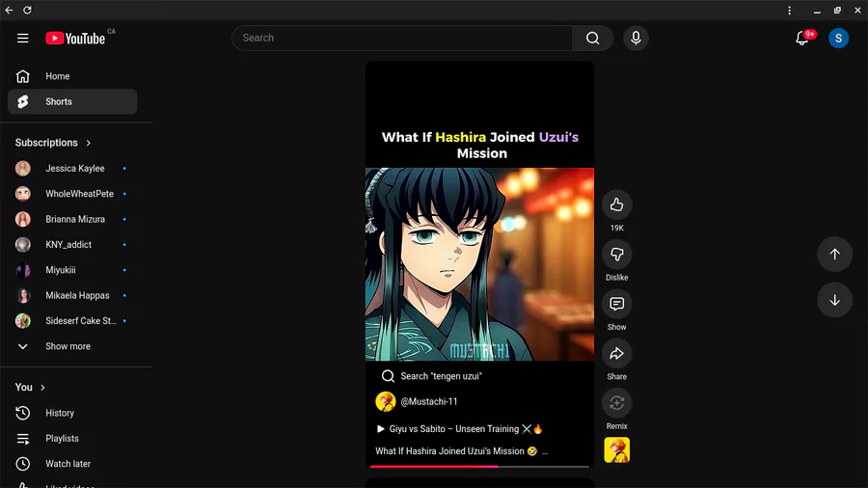Expand the You section chevron
The image size is (868, 488).
pos(42,388)
